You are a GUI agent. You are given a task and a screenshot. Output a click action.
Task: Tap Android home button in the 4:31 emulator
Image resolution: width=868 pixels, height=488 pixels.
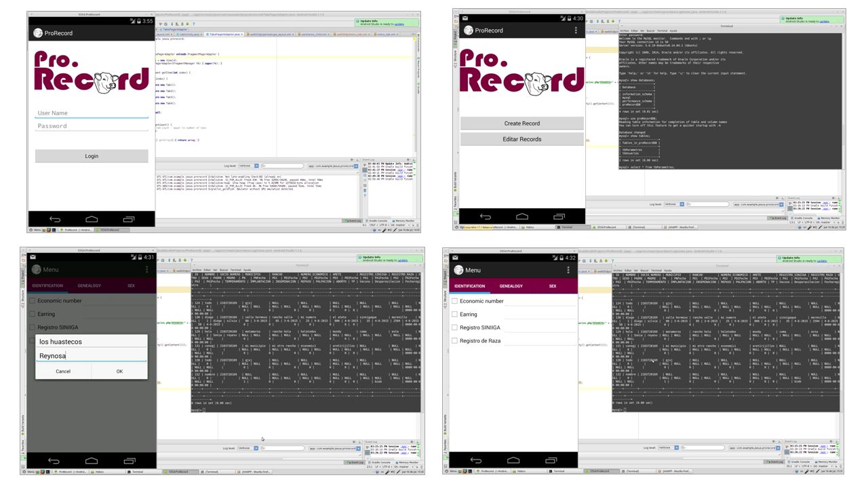pos(91,461)
